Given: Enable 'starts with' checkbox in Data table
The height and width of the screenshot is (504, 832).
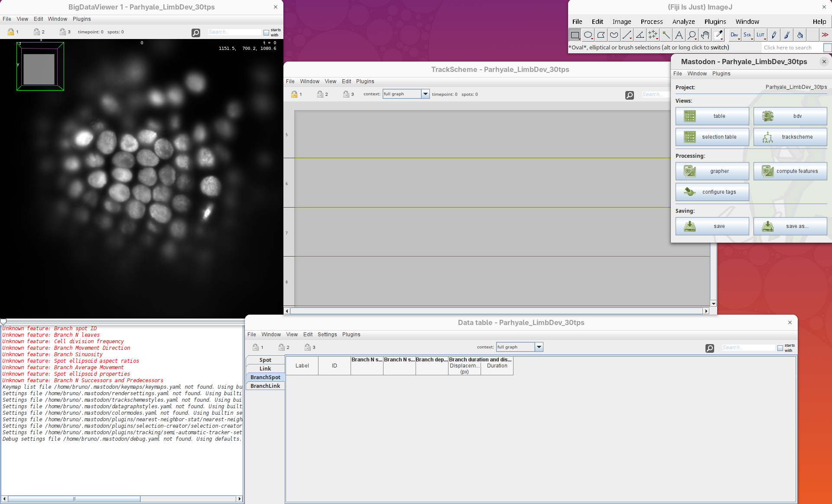Looking at the screenshot, I should (x=780, y=348).
